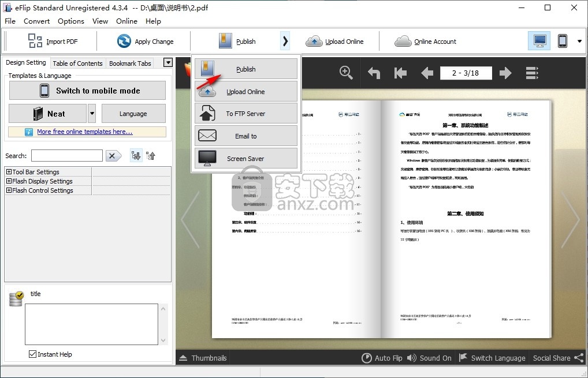Screen dimensions: 588x378
Task: Clear search with the X button
Action: (113, 156)
